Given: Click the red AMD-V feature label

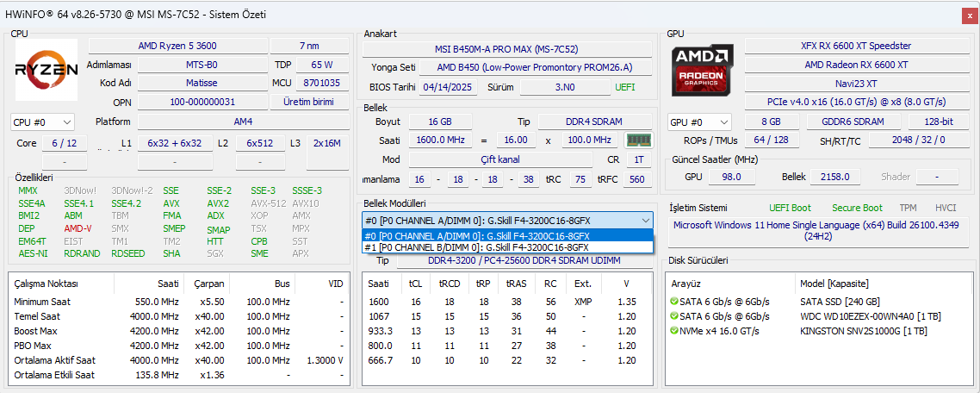Looking at the screenshot, I should [78, 228].
